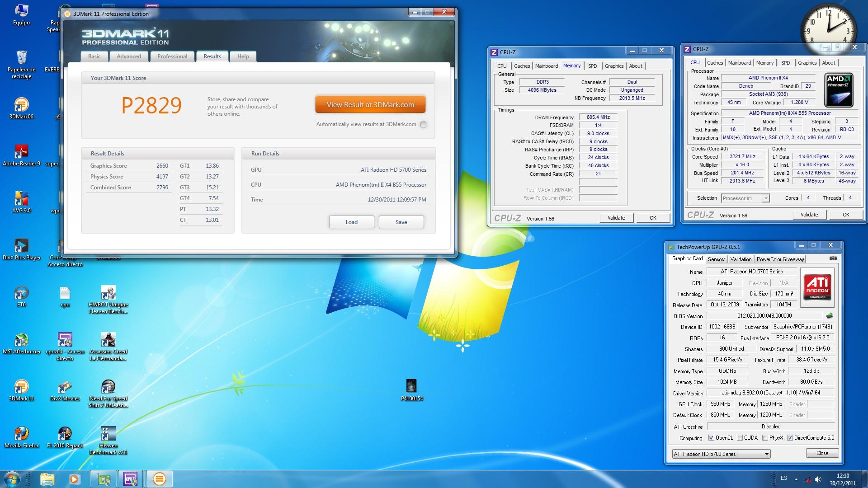868x488 pixels.
Task: Launch AVG 9.0 desktop icon
Action: 21,202
